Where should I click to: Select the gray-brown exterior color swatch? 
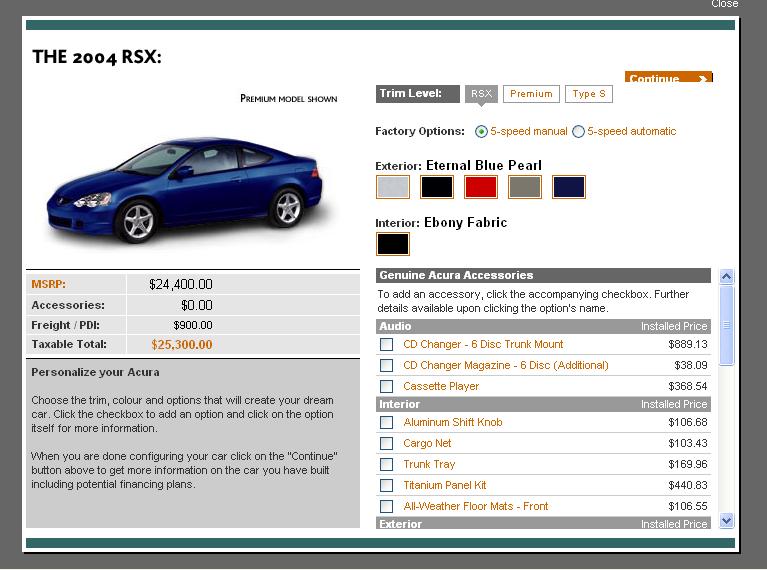[525, 187]
